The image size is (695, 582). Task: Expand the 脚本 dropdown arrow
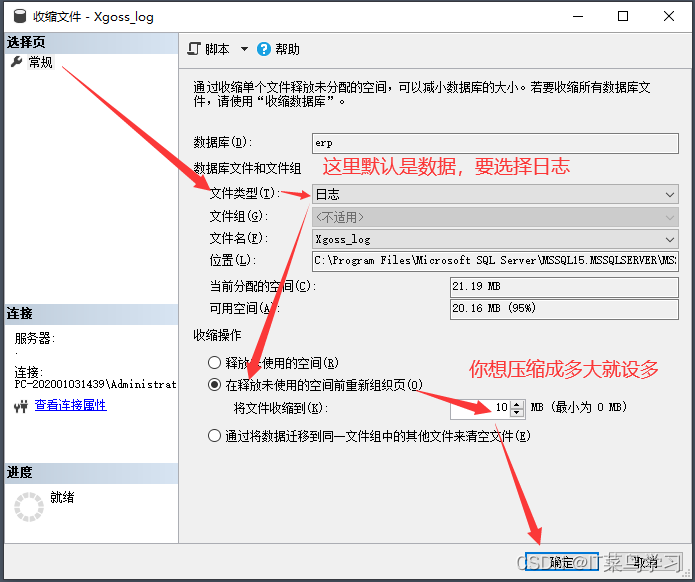(x=244, y=49)
